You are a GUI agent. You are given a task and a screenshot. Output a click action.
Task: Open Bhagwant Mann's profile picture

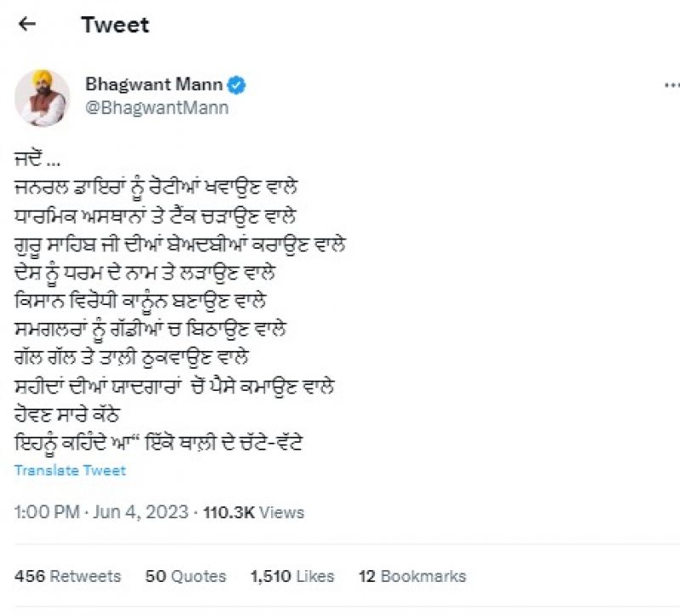[42, 98]
